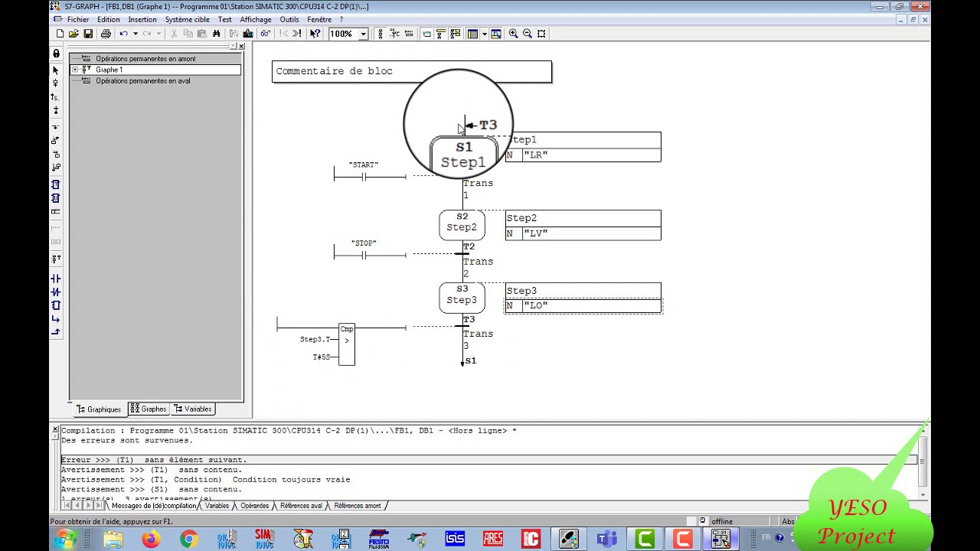
Task: Expand the Graphe 1 tree node
Action: 75,70
